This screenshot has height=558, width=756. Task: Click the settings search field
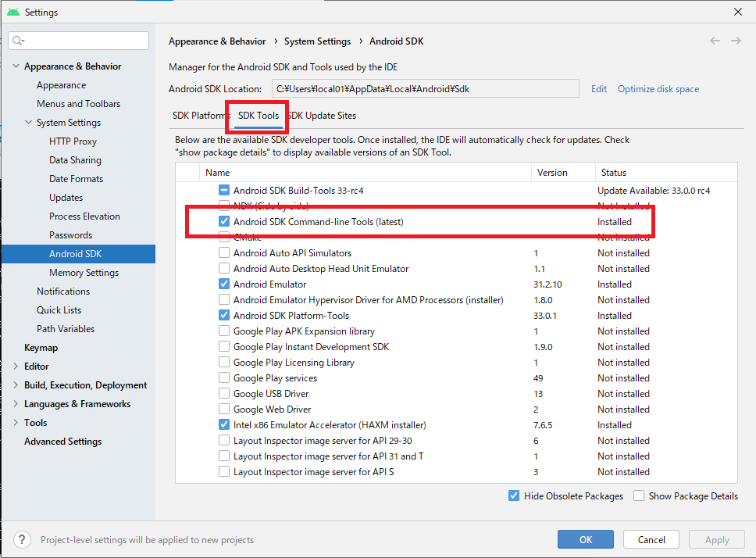(79, 41)
